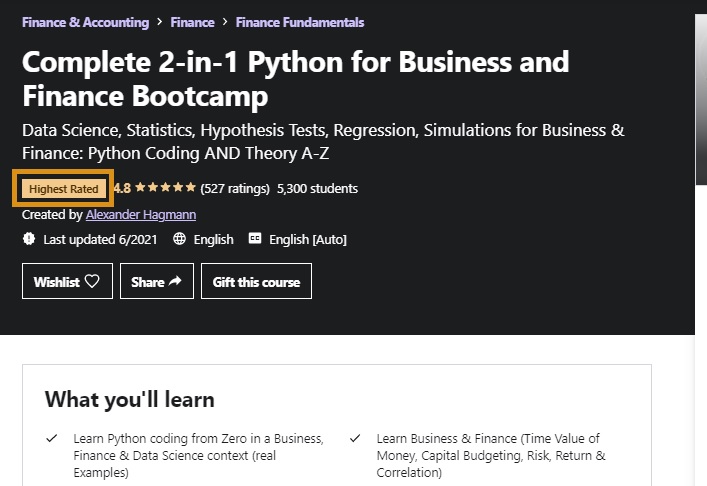Click the share arrow icon
Image resolution: width=707 pixels, height=486 pixels.
point(175,282)
